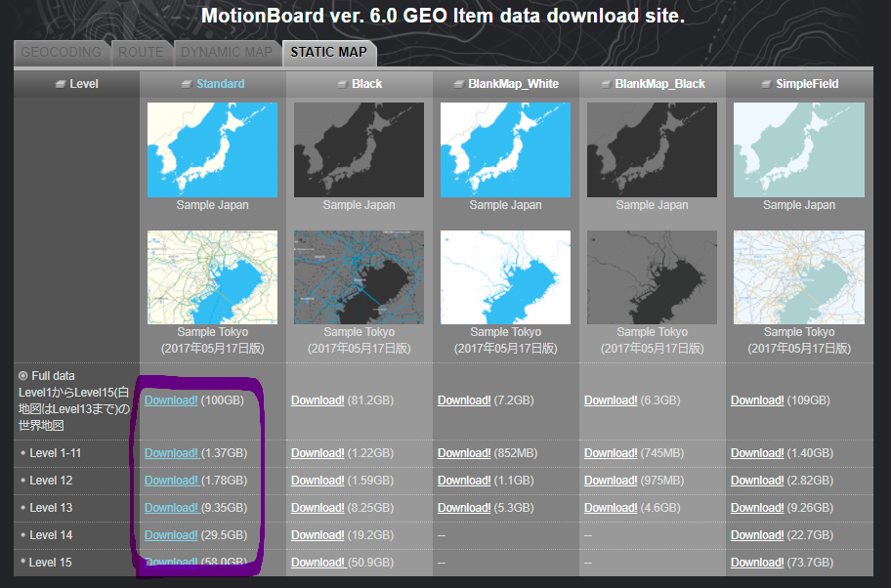
Task: Download BlankMap_Black Level 1-11 (745MB)
Action: click(x=611, y=453)
